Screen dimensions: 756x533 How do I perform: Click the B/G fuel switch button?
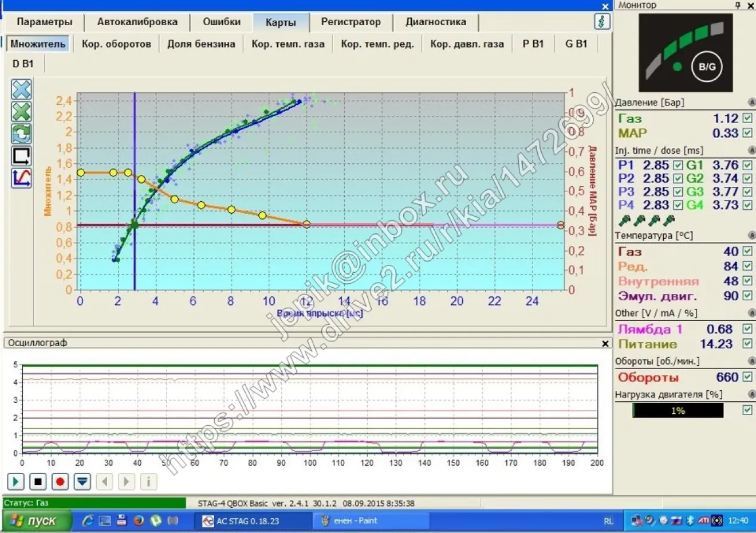707,66
